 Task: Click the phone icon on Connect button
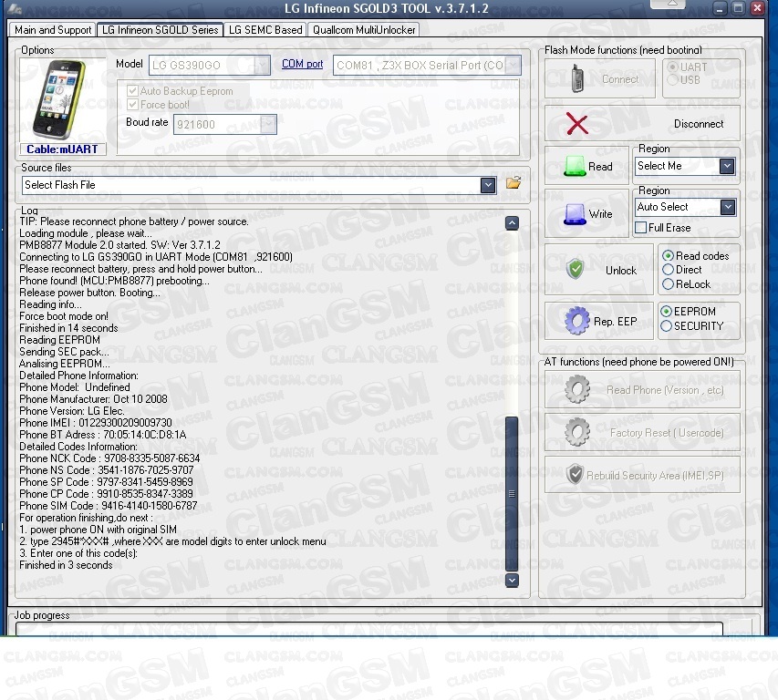click(x=576, y=78)
